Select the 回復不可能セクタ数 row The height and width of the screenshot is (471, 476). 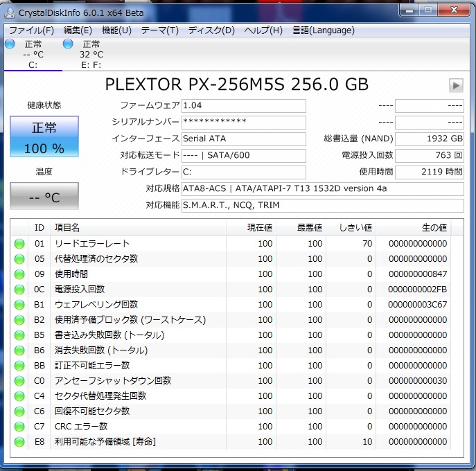point(231,411)
